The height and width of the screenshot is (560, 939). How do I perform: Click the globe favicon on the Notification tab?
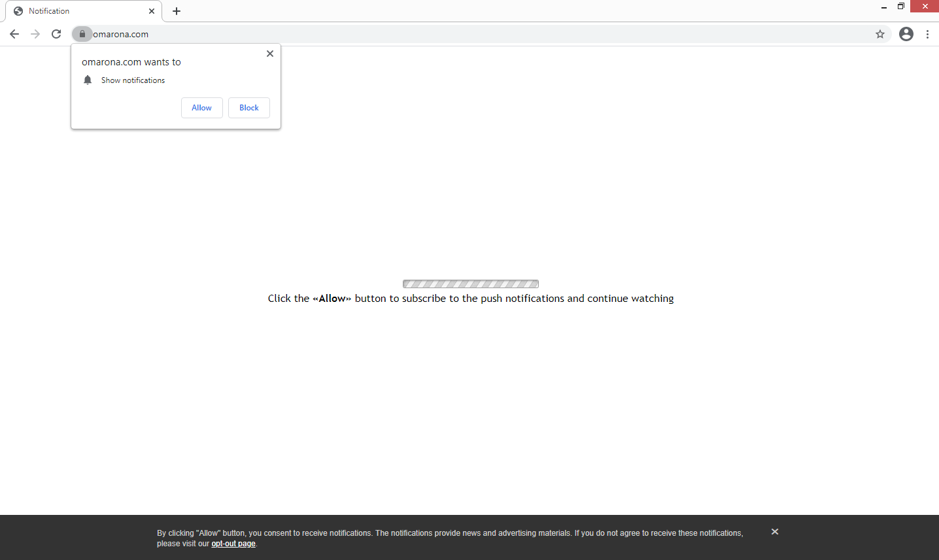click(x=18, y=11)
